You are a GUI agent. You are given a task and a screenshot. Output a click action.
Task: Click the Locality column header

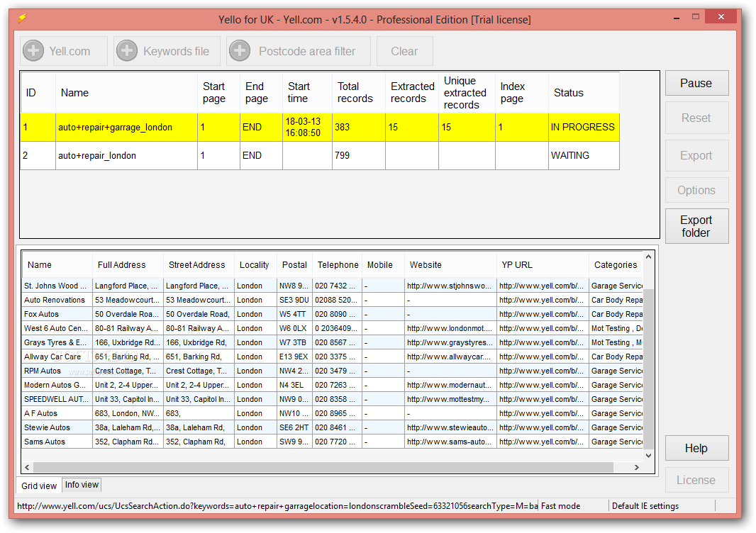(255, 265)
